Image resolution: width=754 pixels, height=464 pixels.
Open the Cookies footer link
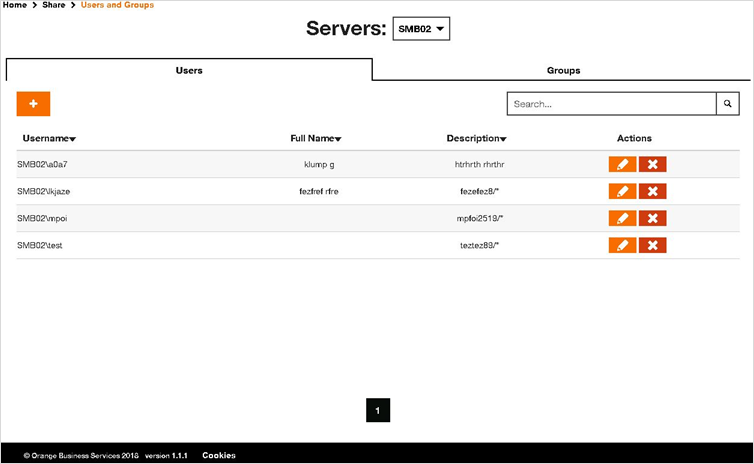[x=219, y=455]
